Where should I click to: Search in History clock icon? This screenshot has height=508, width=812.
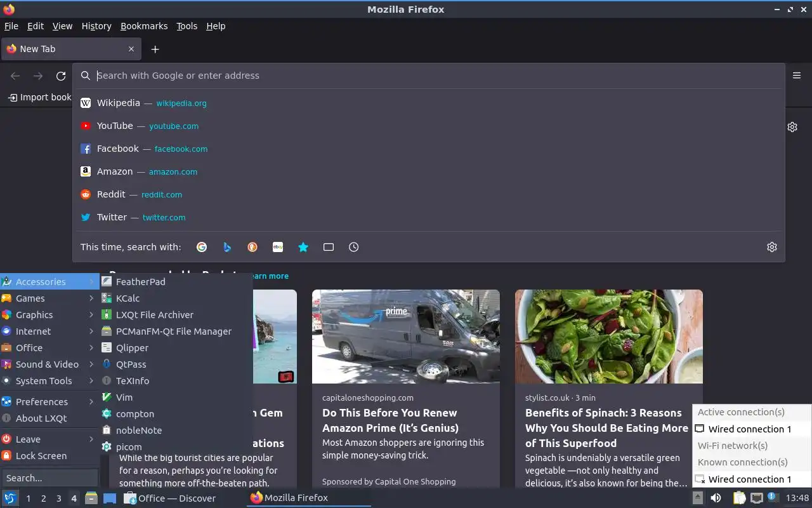click(x=354, y=247)
